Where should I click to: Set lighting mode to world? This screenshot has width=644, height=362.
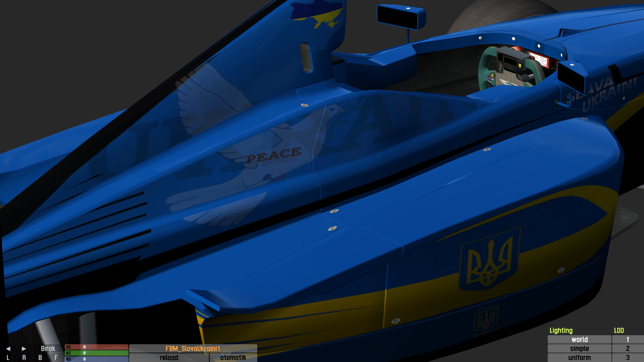click(579, 340)
